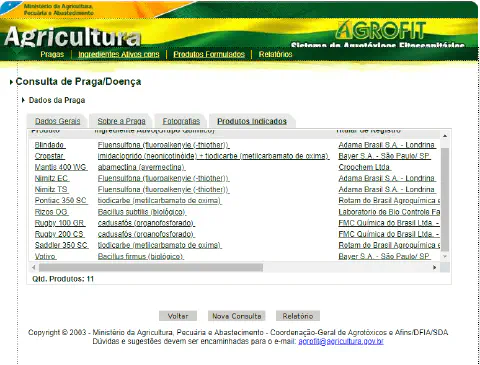Click the vertical scrollbar down arrow
The height and width of the screenshot is (365, 480).
[x=445, y=256]
